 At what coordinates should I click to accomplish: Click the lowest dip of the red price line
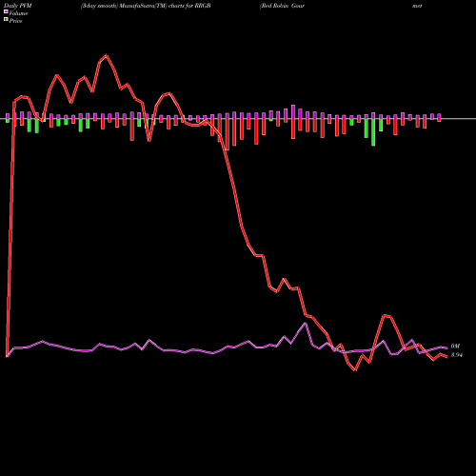click(x=355, y=370)
